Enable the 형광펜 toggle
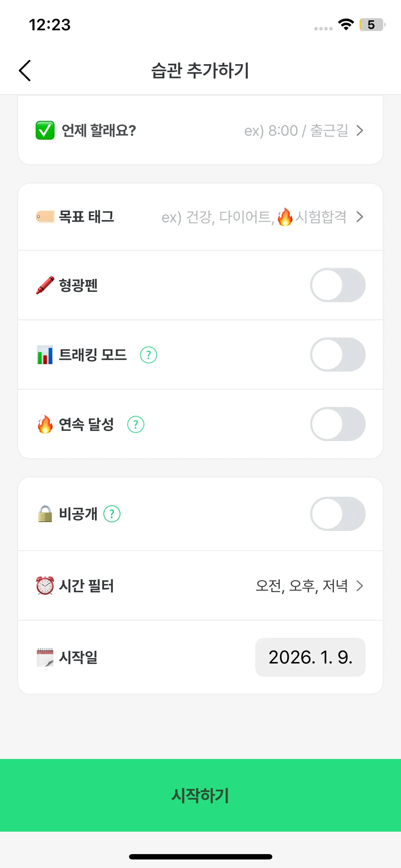 tap(338, 285)
